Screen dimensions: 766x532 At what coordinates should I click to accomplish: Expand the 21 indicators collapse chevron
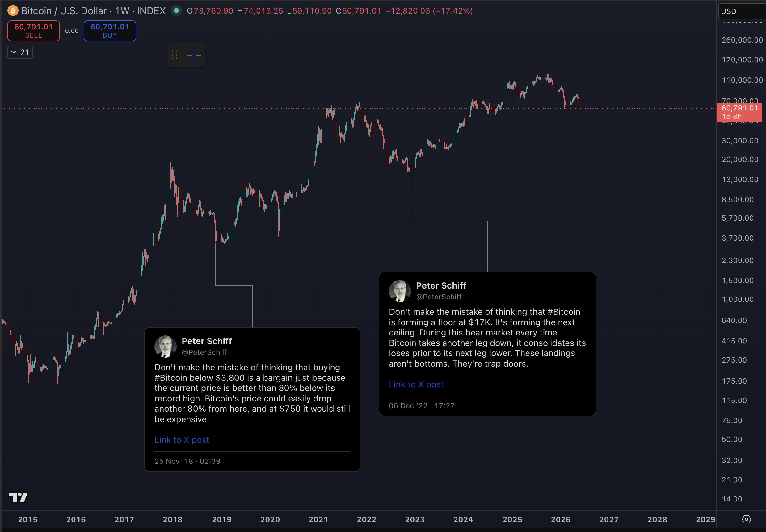coord(20,52)
